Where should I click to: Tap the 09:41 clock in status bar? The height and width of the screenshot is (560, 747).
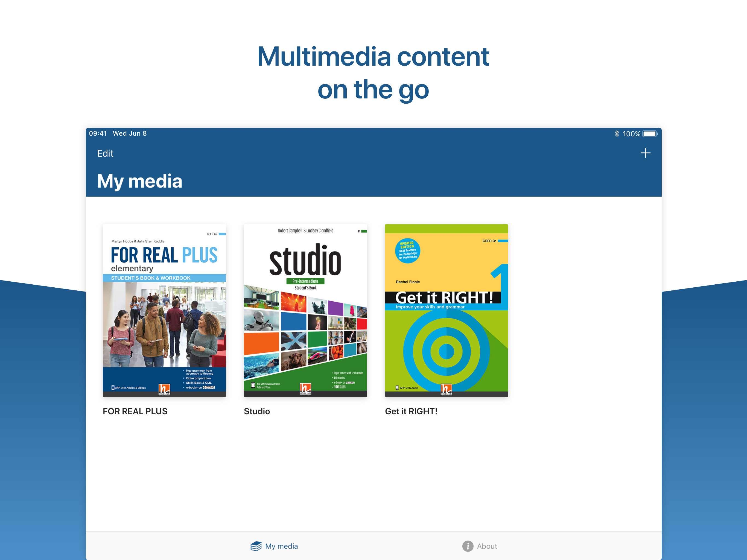tap(98, 133)
